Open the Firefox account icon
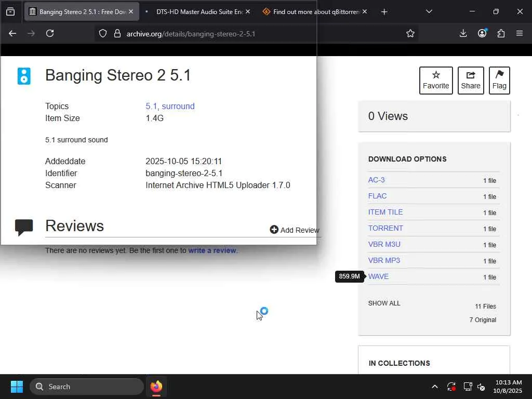 point(482,33)
